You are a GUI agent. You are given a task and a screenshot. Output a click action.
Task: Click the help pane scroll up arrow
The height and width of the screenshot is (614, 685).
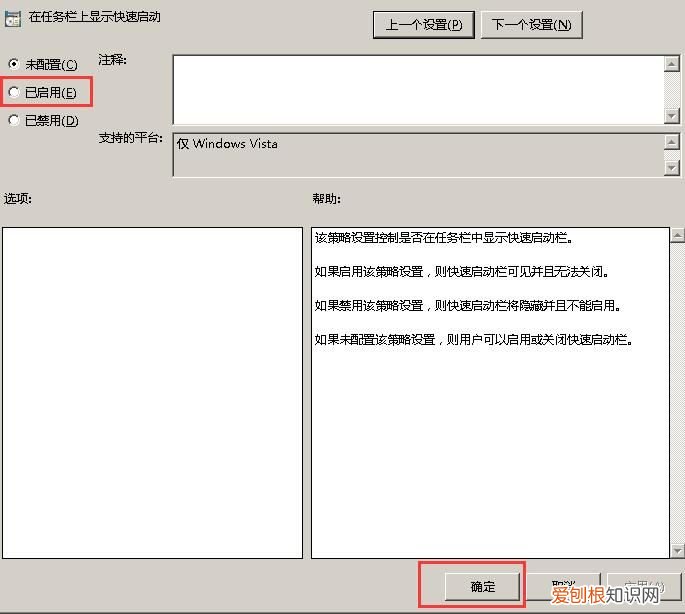tap(678, 235)
